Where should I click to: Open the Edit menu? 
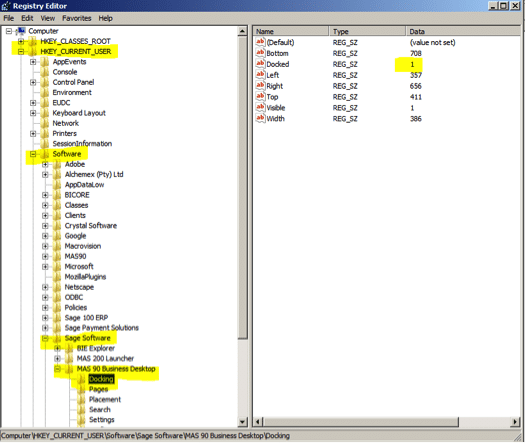click(27, 18)
